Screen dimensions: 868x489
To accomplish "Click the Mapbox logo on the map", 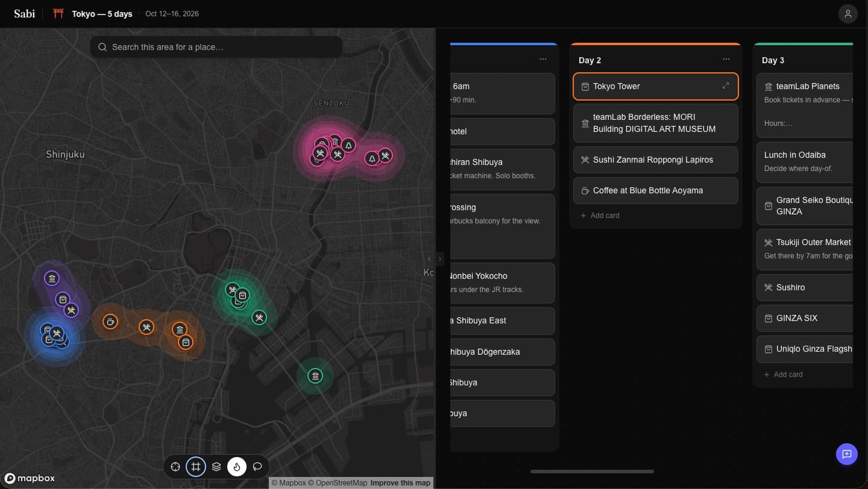I will click(30, 478).
